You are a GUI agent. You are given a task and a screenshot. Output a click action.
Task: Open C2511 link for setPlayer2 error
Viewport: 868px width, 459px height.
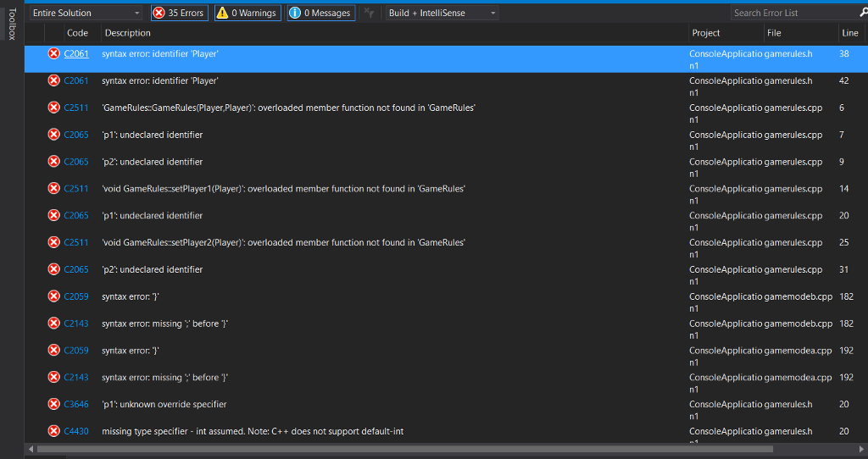[76, 243]
